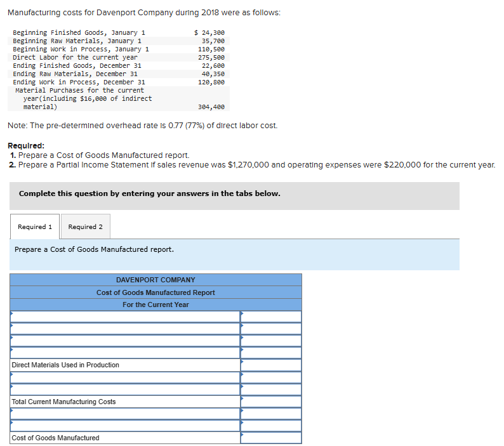504x446 pixels.
Task: Click the 'Cost of Goods Manufactured Report' header
Action: [x=156, y=292]
